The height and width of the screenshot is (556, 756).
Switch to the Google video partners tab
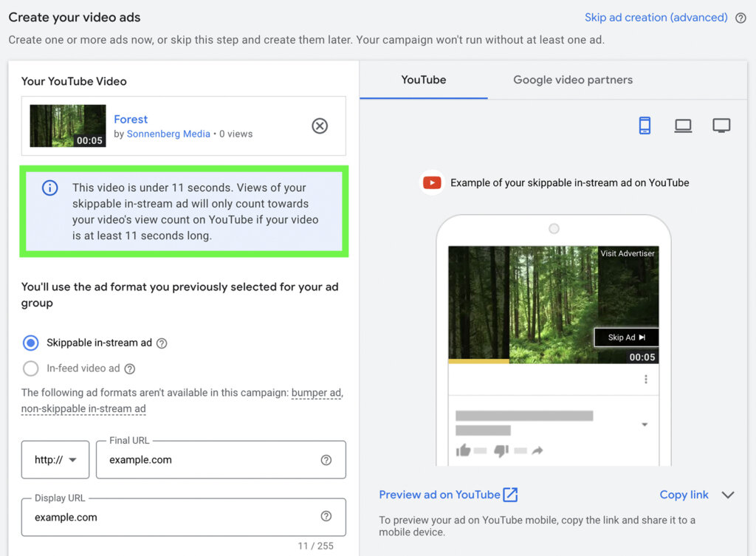pos(572,80)
